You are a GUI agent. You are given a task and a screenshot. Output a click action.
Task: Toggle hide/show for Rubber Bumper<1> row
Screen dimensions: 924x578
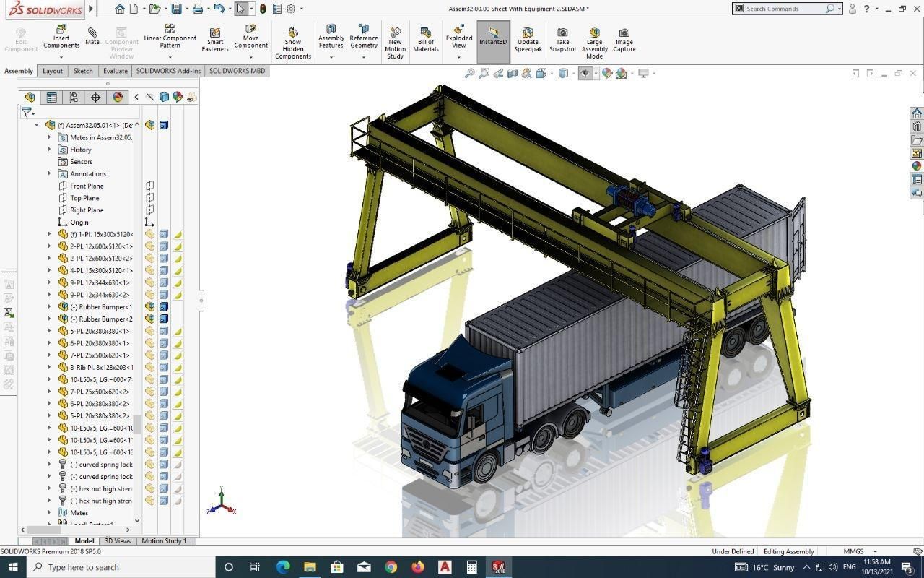coord(149,307)
